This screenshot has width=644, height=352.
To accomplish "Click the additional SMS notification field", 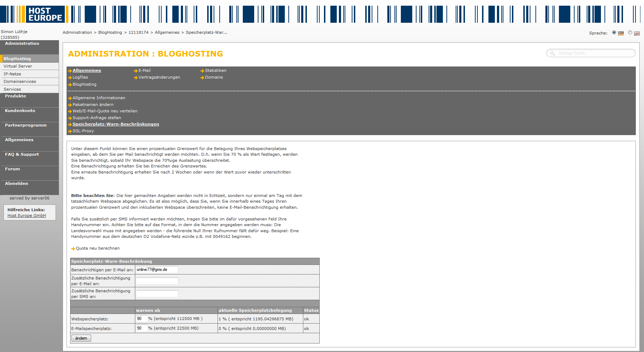I will coord(157,294).
